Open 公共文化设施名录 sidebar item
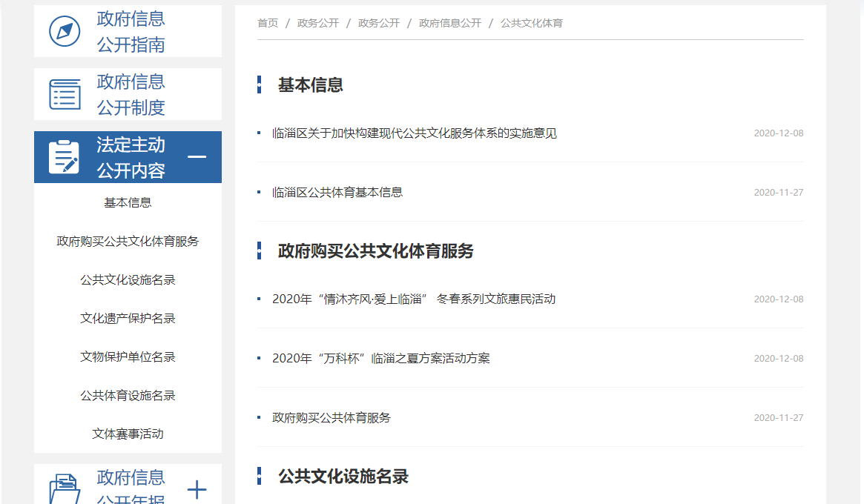This screenshot has height=504, width=864. tap(128, 280)
